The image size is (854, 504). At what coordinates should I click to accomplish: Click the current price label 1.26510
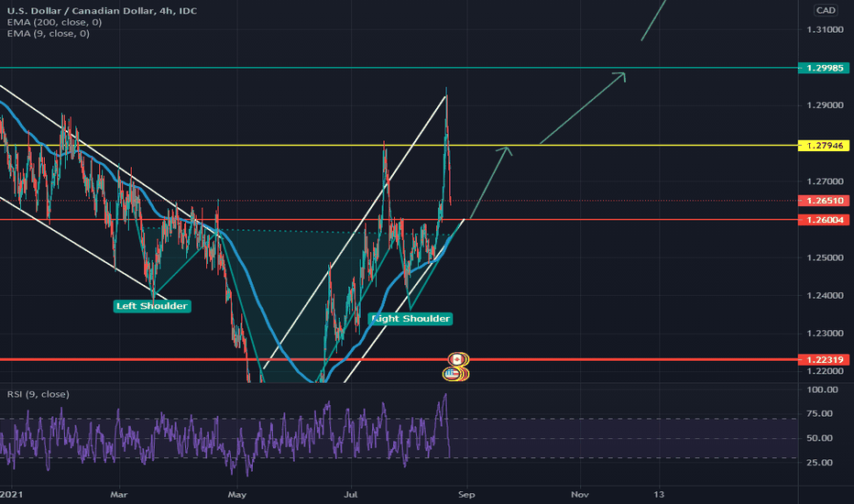[825, 201]
